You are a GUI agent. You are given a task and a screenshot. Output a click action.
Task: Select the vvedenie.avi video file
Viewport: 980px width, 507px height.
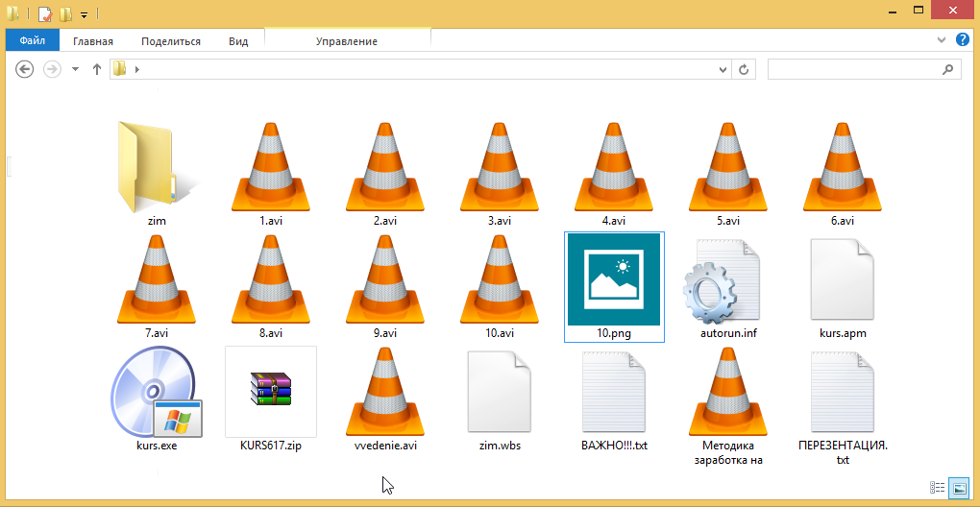[384, 392]
